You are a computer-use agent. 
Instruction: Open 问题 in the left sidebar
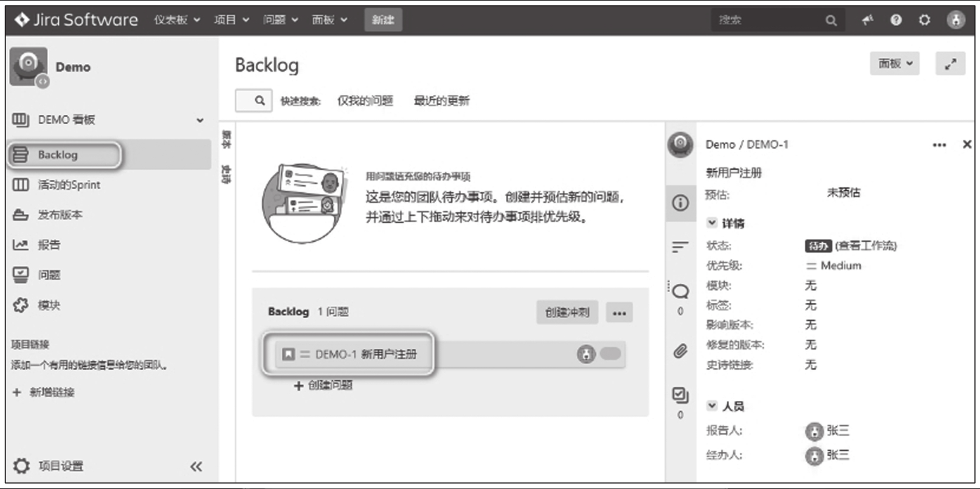coord(36,275)
